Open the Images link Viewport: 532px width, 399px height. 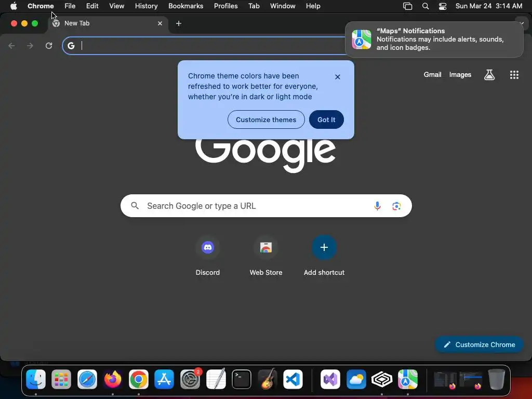460,75
